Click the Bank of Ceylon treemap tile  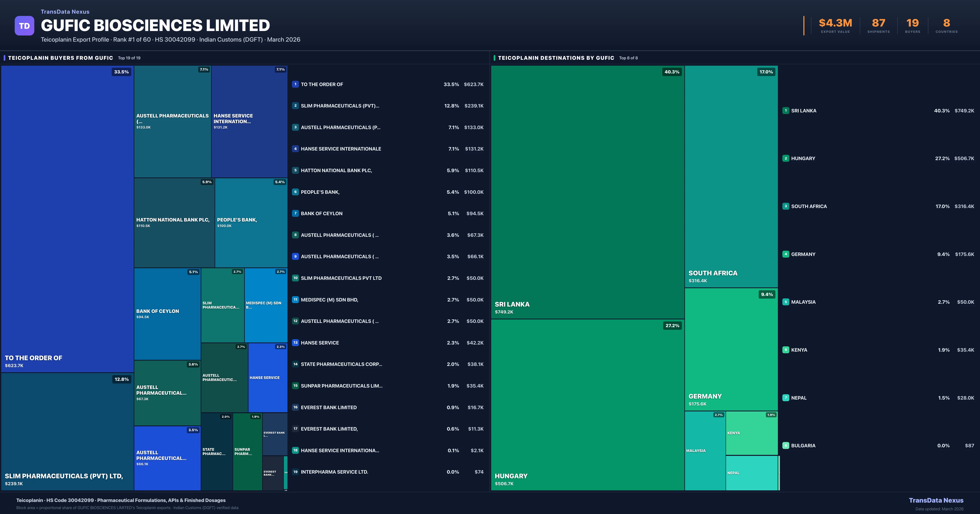(167, 314)
